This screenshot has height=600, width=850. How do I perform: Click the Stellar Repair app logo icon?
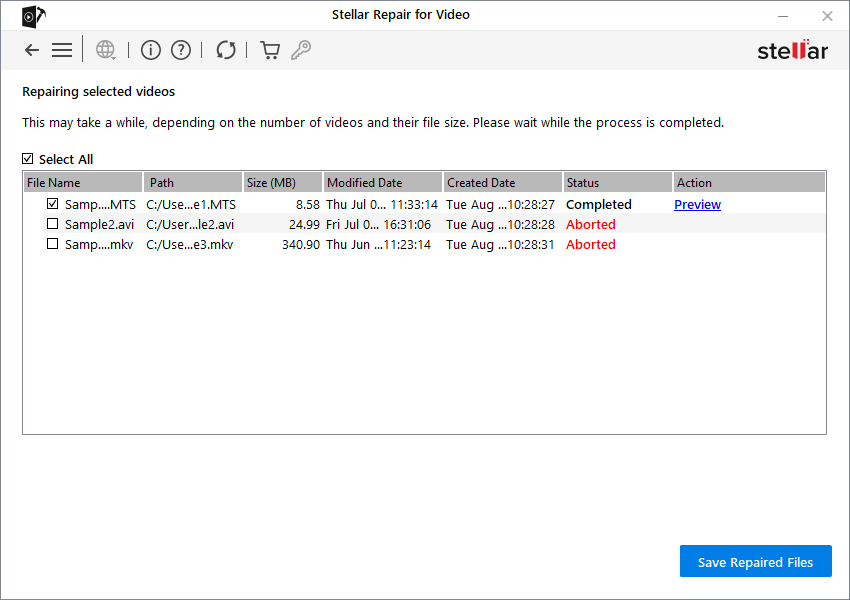tap(34, 16)
